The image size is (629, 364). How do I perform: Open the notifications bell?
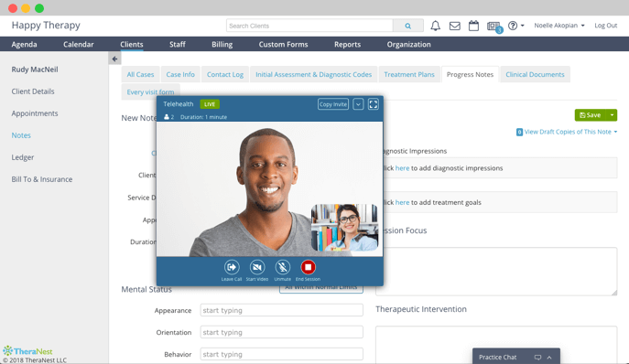point(435,26)
